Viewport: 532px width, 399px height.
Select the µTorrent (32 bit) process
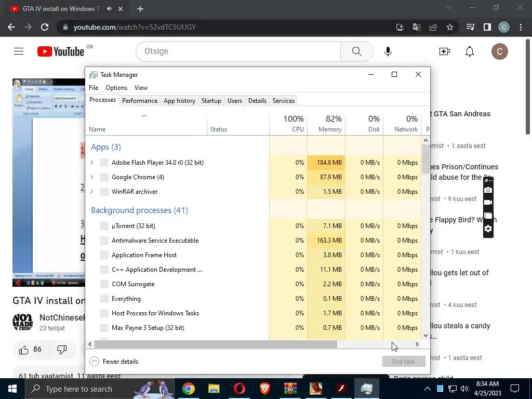[253, 226]
